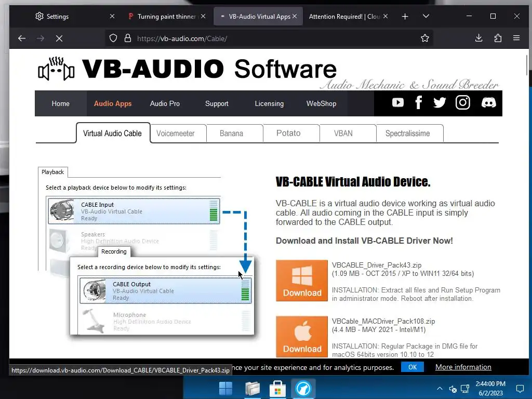The width and height of the screenshot is (532, 399).
Task: Open Support navigation item
Action: click(x=217, y=103)
